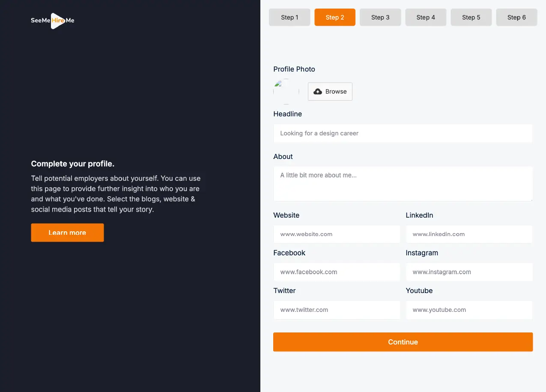Select the Step 3 tab
The image size is (546, 392).
pyautogui.click(x=380, y=17)
